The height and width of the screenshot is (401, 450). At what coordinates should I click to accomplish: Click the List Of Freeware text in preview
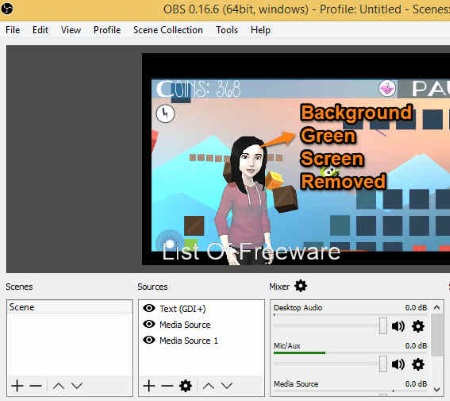pos(251,252)
